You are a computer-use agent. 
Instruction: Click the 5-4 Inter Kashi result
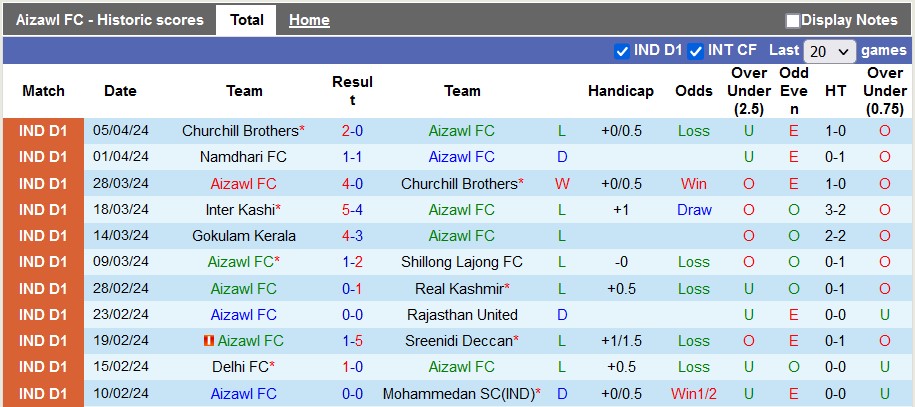click(x=352, y=210)
